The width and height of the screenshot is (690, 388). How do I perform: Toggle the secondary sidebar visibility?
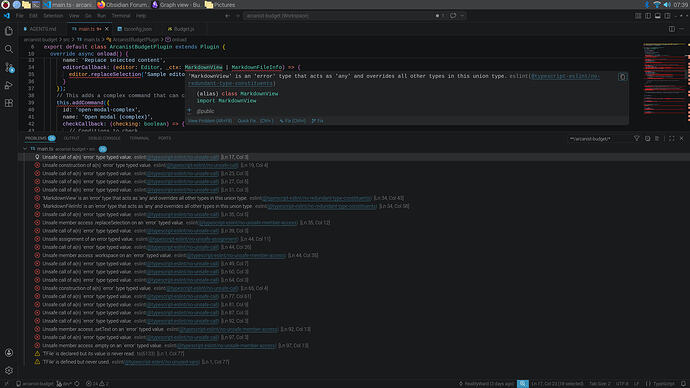tap(668, 16)
